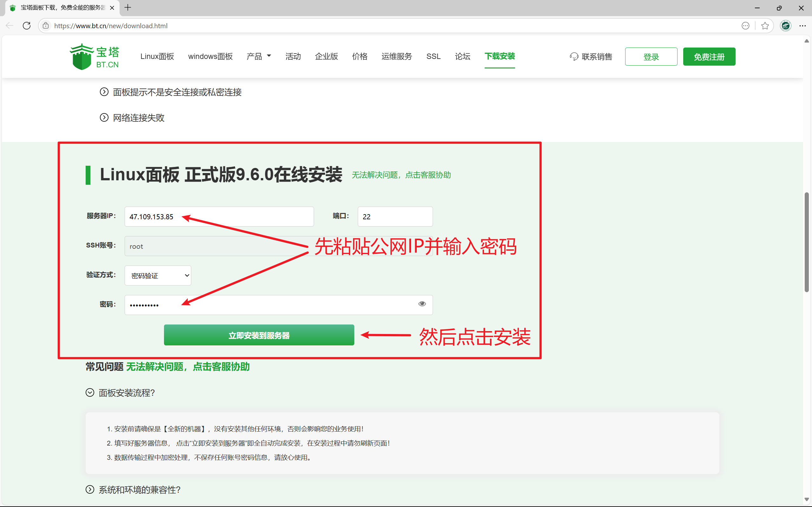Click the site info lock icon
The width and height of the screenshot is (812, 507).
pos(46,26)
